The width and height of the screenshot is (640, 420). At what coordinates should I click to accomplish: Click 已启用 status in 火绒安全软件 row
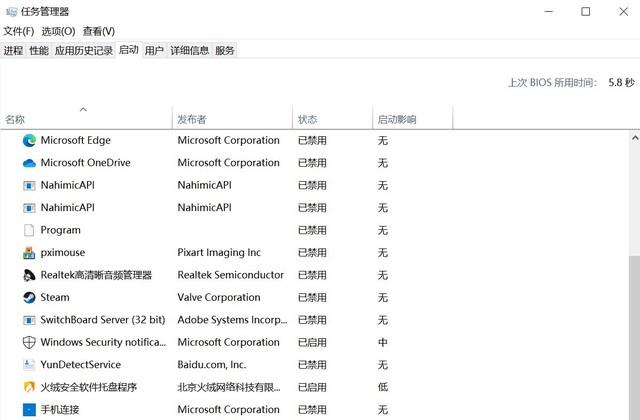tap(312, 387)
